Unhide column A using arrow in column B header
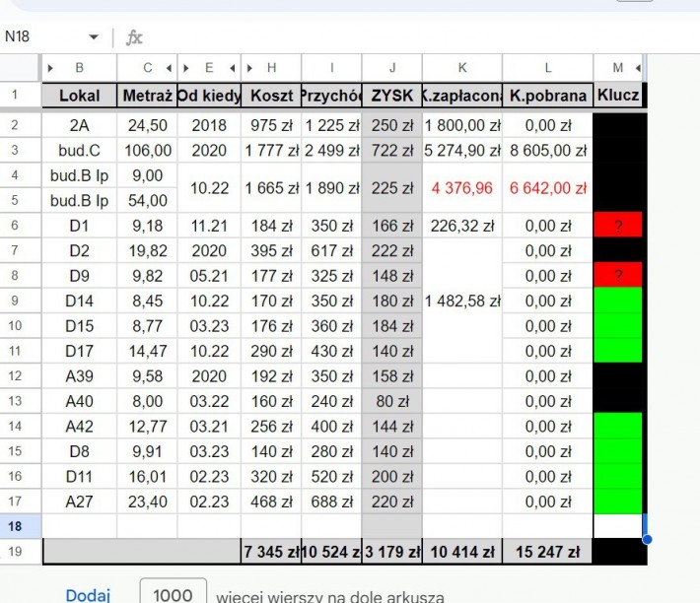 (50, 67)
